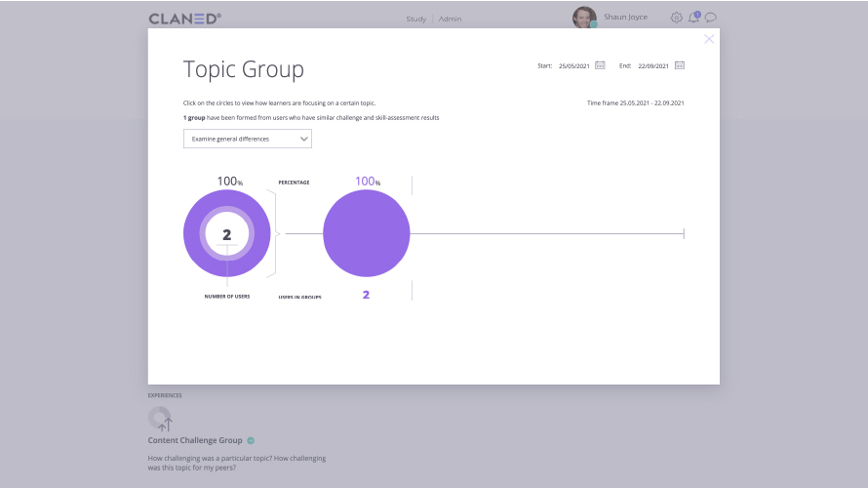Close the Topic Group dialog
This screenshot has height=488, width=868.
click(x=709, y=39)
